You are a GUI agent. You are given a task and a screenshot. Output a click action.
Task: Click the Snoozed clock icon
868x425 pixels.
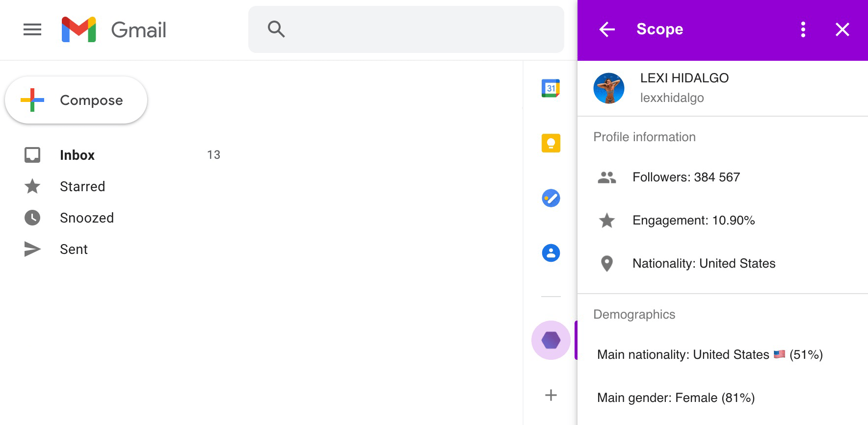click(x=32, y=218)
